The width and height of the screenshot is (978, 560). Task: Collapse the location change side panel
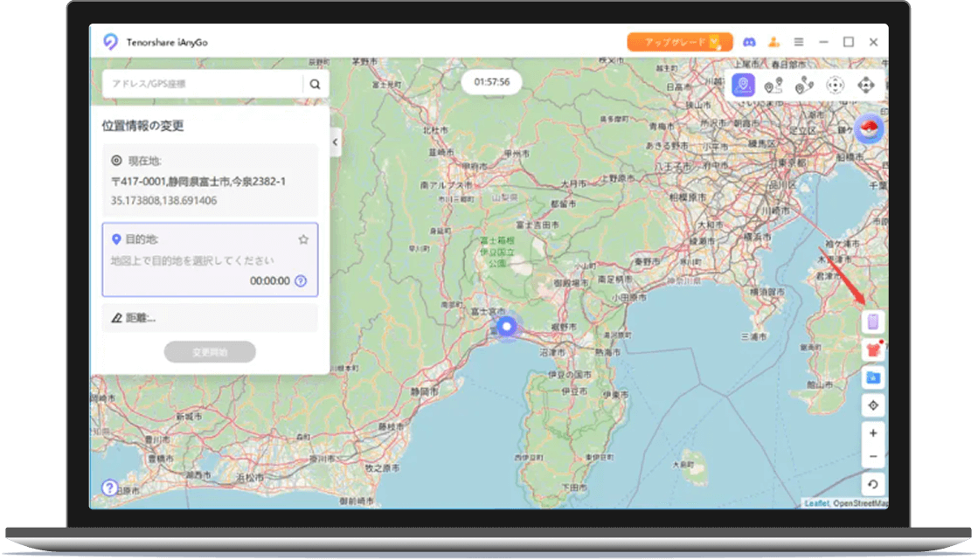coord(335,142)
